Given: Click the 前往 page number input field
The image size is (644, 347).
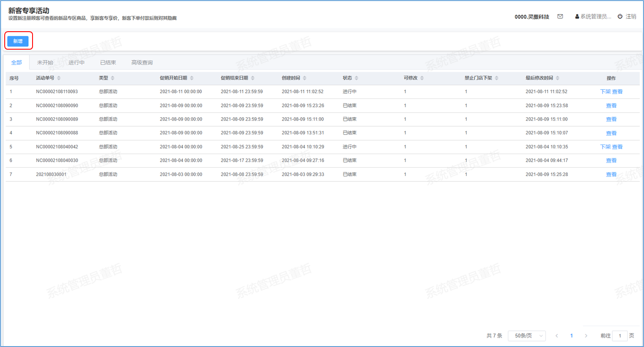Looking at the screenshot, I should tap(620, 336).
